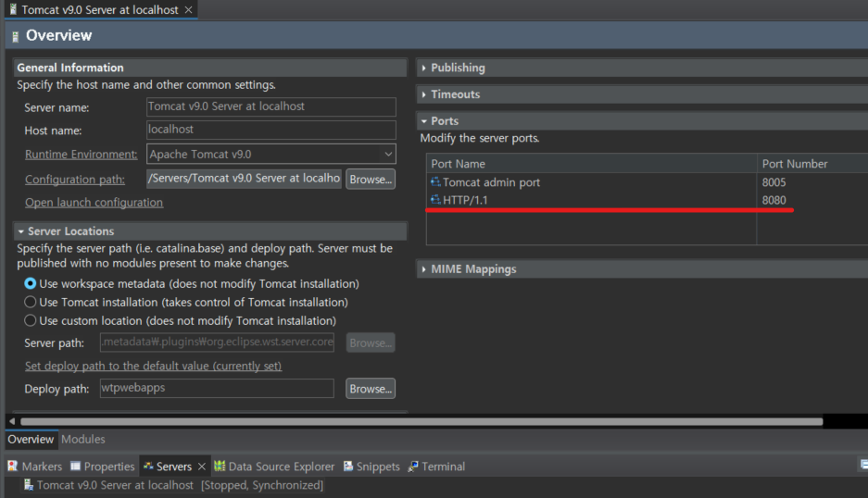Click the Properties view icon

[x=75, y=466]
